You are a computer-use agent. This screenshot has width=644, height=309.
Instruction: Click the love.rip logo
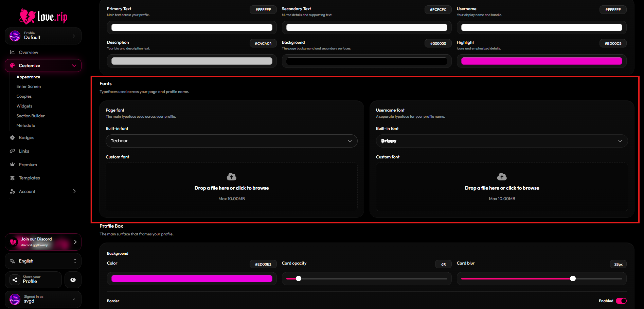[x=43, y=16]
